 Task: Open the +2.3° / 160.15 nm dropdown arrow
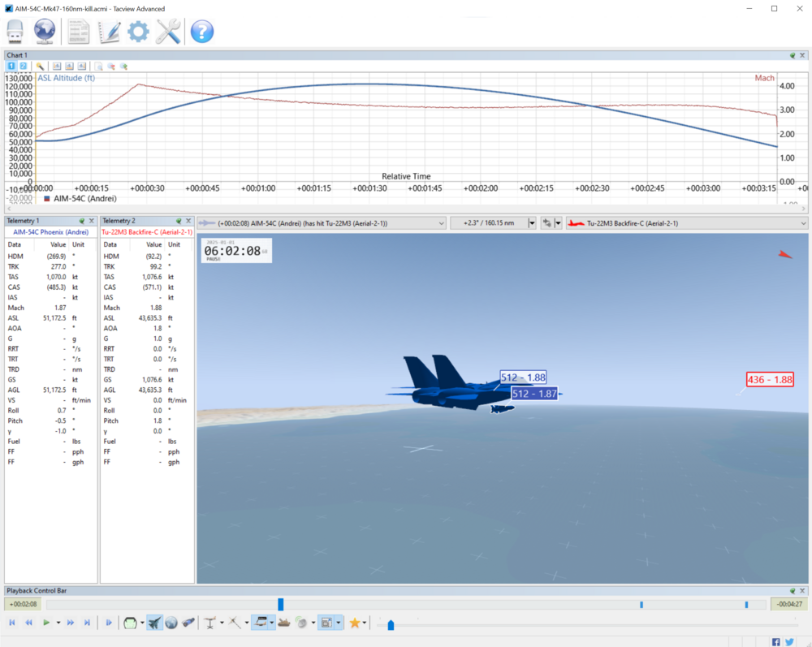click(x=531, y=223)
